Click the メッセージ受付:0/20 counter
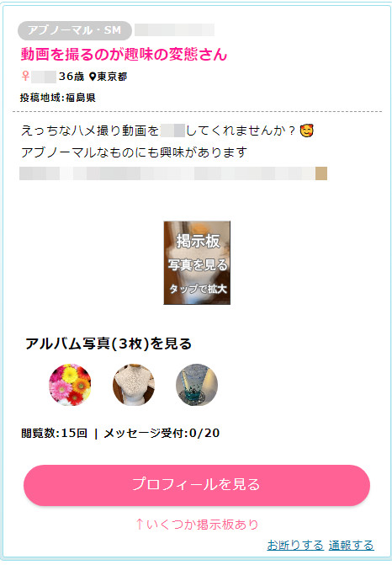Image resolution: width=392 pixels, height=565 pixels. coord(162,433)
